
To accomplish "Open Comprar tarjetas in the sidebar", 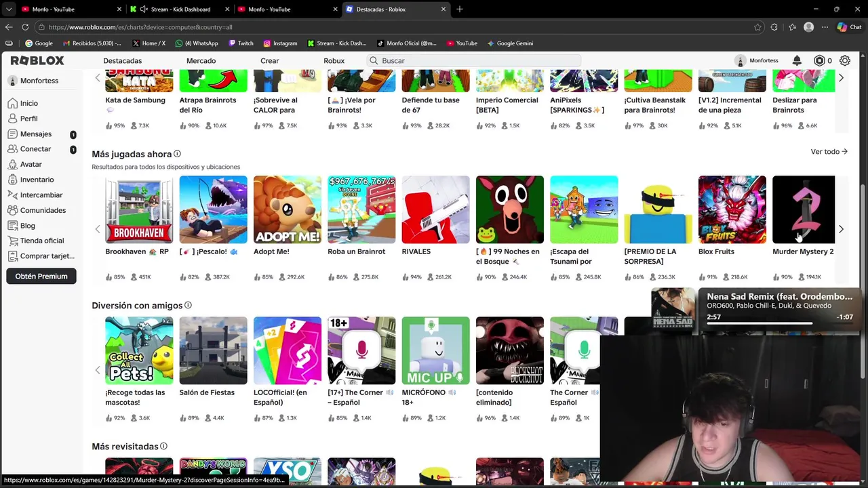I will [41, 256].
